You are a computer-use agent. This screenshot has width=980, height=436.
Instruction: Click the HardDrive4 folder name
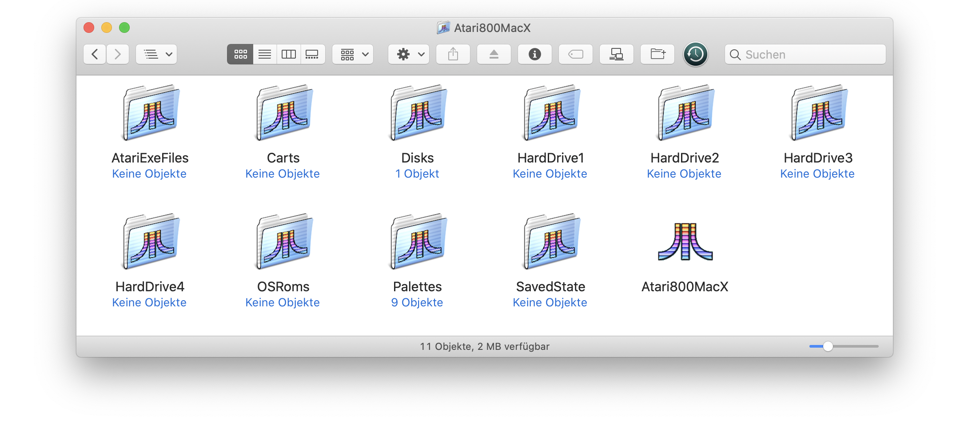tap(150, 286)
